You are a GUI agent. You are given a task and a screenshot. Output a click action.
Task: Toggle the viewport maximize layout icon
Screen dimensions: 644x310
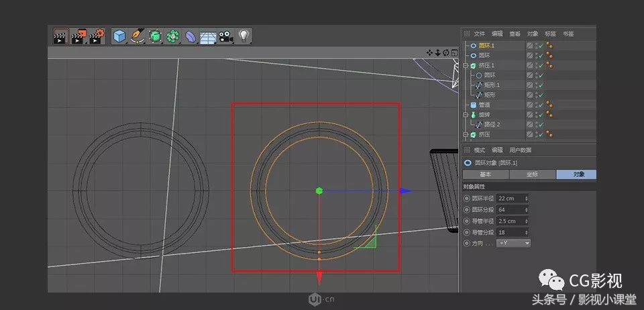[454, 52]
